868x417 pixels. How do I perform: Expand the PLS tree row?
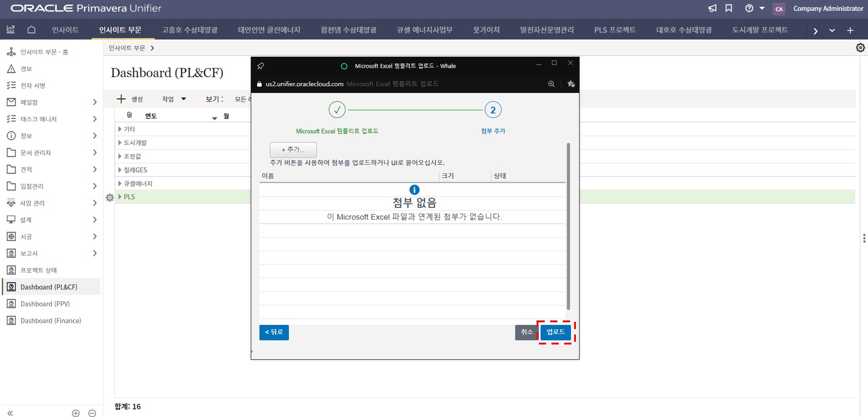[120, 197]
